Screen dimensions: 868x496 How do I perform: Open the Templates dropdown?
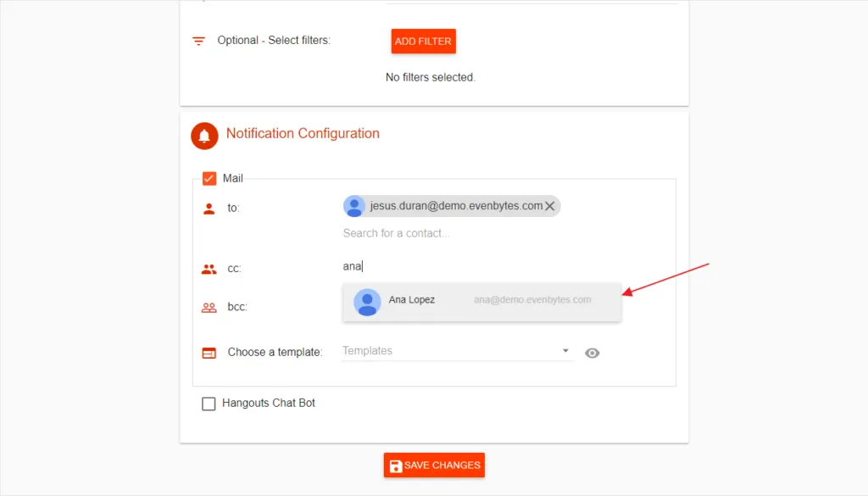point(457,351)
